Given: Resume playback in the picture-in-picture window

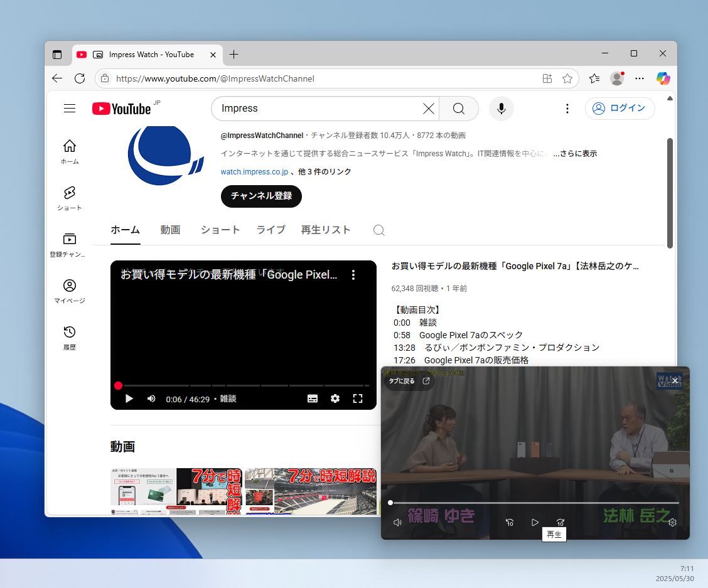Looking at the screenshot, I should coord(535,522).
